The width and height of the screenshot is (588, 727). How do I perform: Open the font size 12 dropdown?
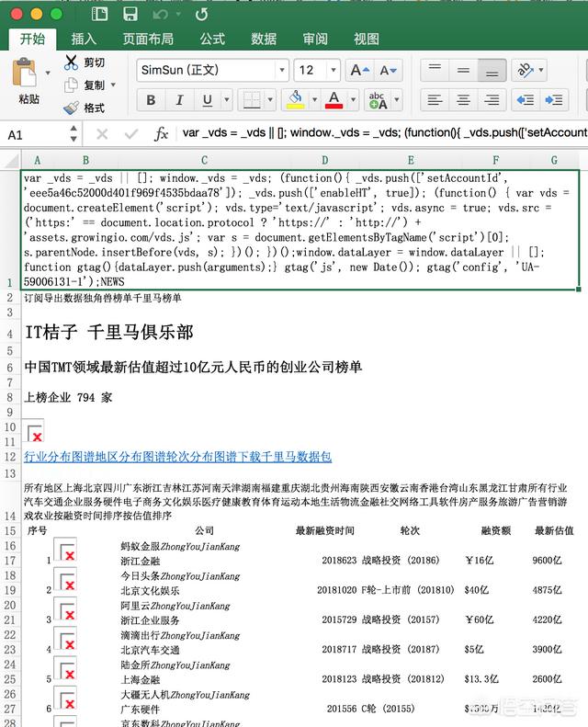coord(334,71)
